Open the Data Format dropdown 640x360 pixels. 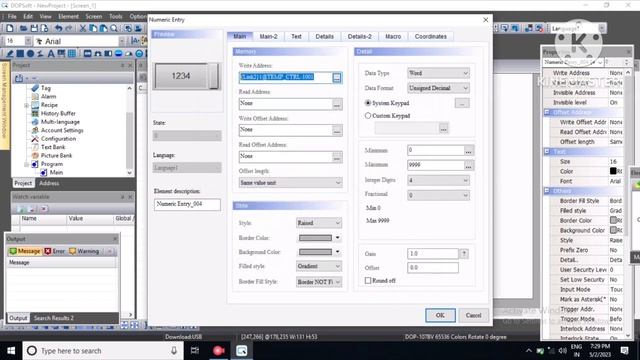point(438,88)
